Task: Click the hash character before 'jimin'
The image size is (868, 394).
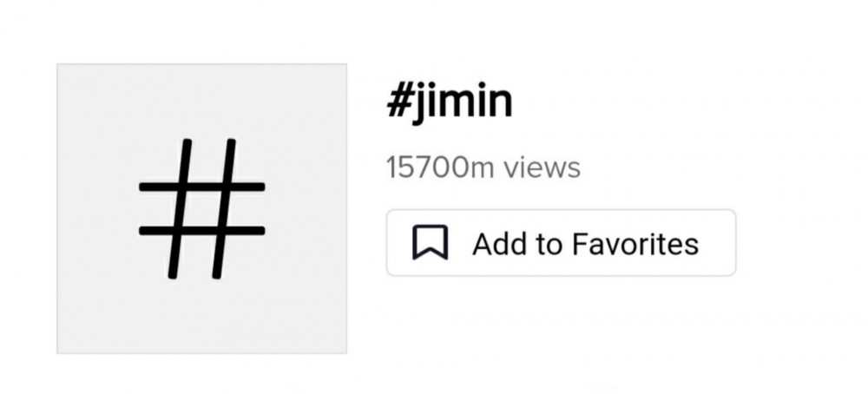Action: (x=398, y=102)
